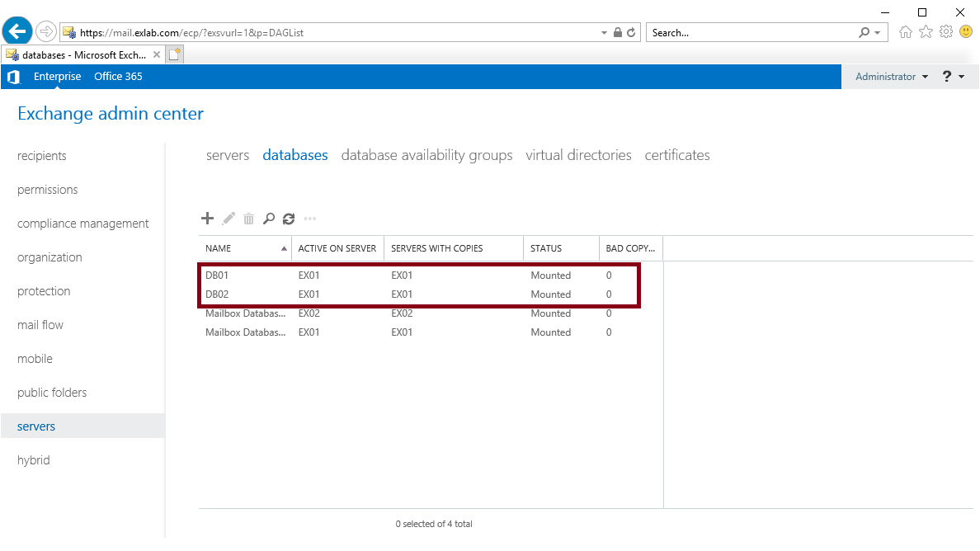Open database availability groups tab
The image size is (980, 551).
[x=426, y=156]
